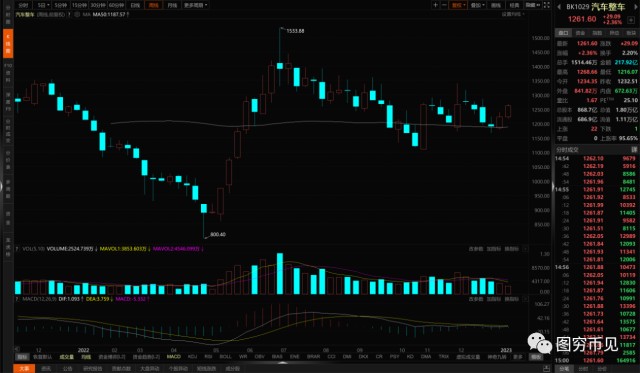This screenshot has height=373, width=640.
Task: Zoom out chart with minus icon
Action: click(444, 5)
